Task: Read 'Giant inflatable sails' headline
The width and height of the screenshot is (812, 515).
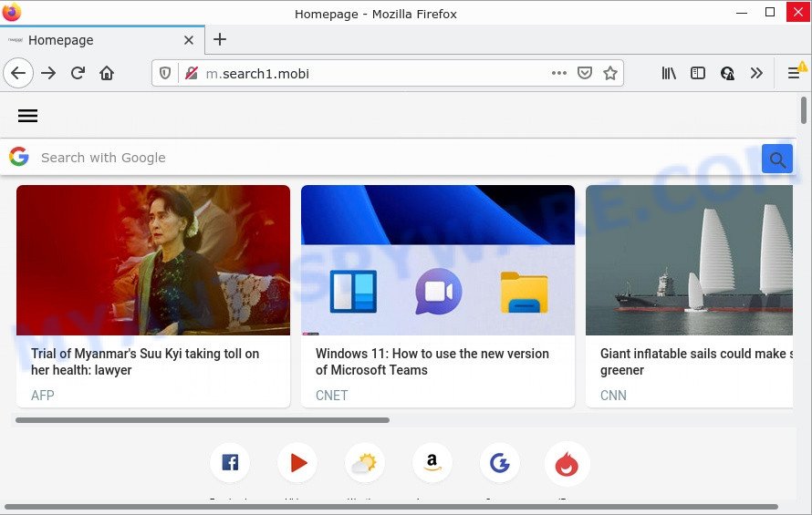Action: coord(696,362)
